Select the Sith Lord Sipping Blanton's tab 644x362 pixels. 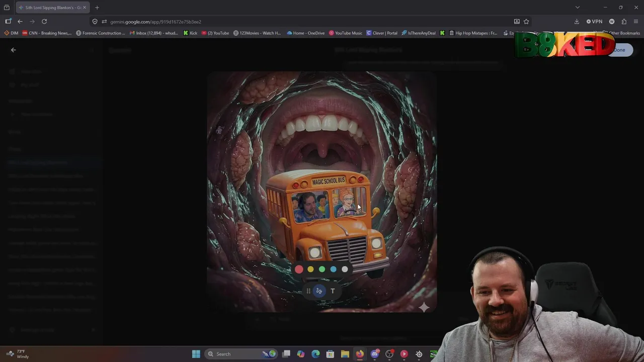[x=52, y=8]
